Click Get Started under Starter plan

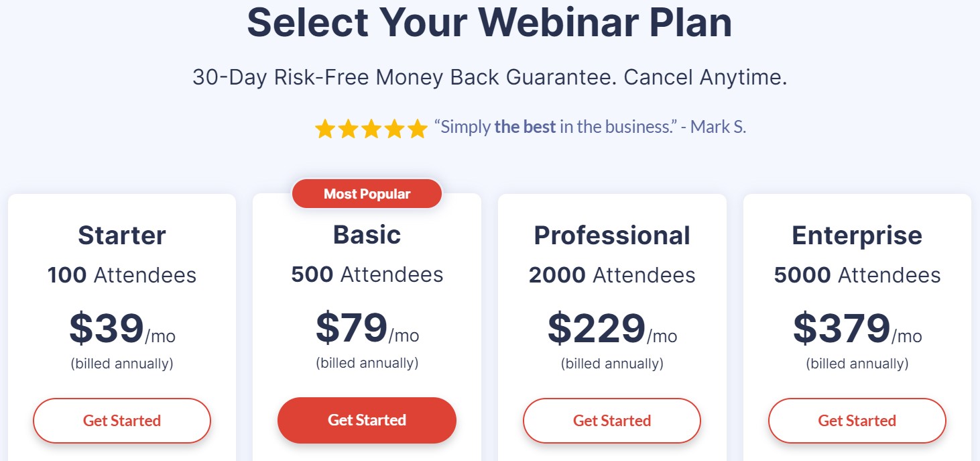122,421
